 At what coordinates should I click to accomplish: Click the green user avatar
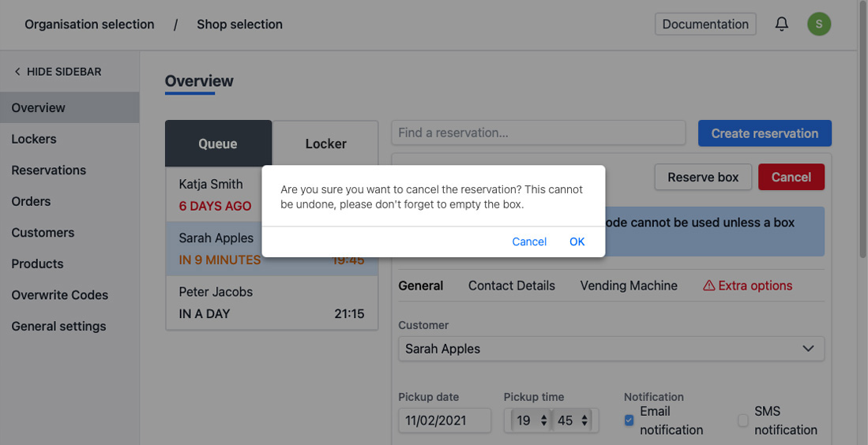(818, 24)
